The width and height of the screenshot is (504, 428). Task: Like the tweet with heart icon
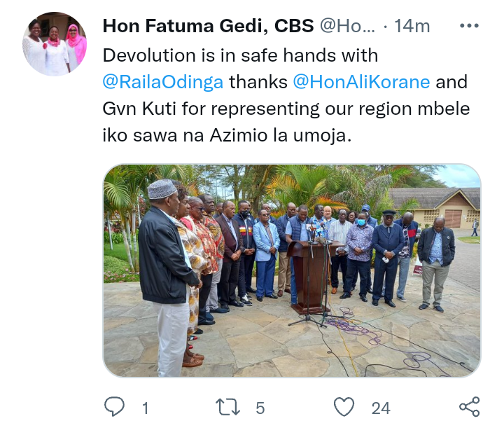[x=344, y=407]
